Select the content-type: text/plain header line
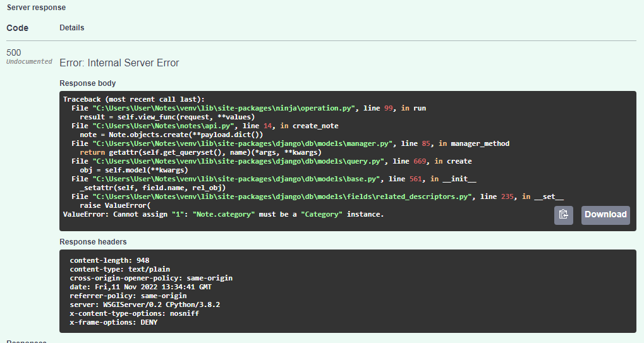 pos(120,269)
